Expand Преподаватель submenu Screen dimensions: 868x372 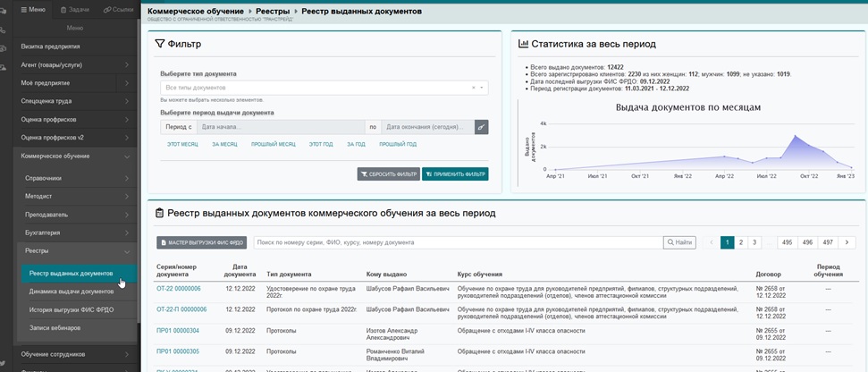pos(77,215)
